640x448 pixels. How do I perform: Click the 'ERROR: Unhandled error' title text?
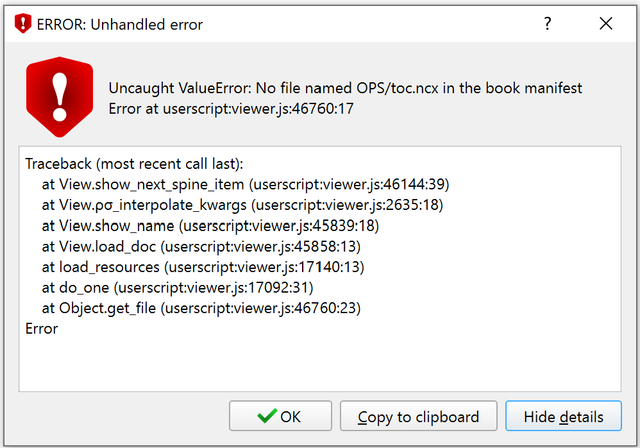pyautogui.click(x=120, y=24)
